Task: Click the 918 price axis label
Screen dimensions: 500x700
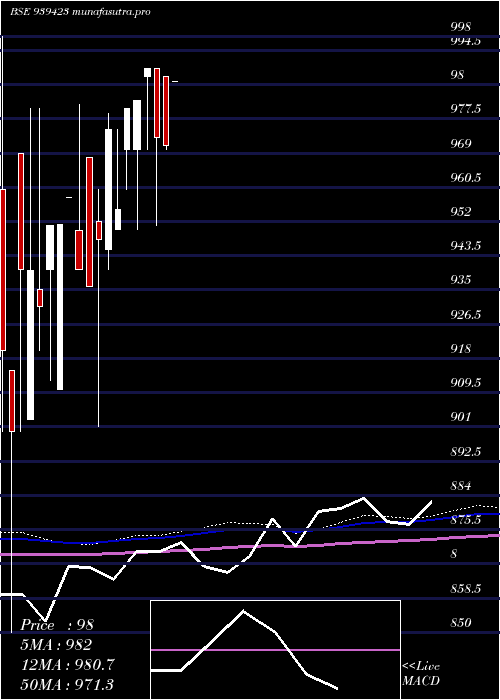Action: point(460,349)
